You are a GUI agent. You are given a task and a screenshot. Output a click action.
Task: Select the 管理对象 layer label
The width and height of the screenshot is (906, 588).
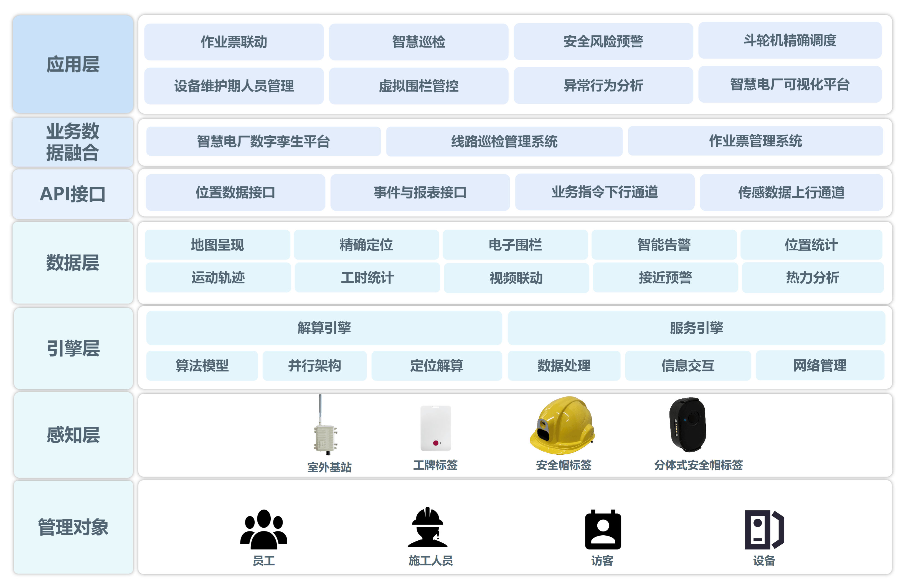point(73,528)
